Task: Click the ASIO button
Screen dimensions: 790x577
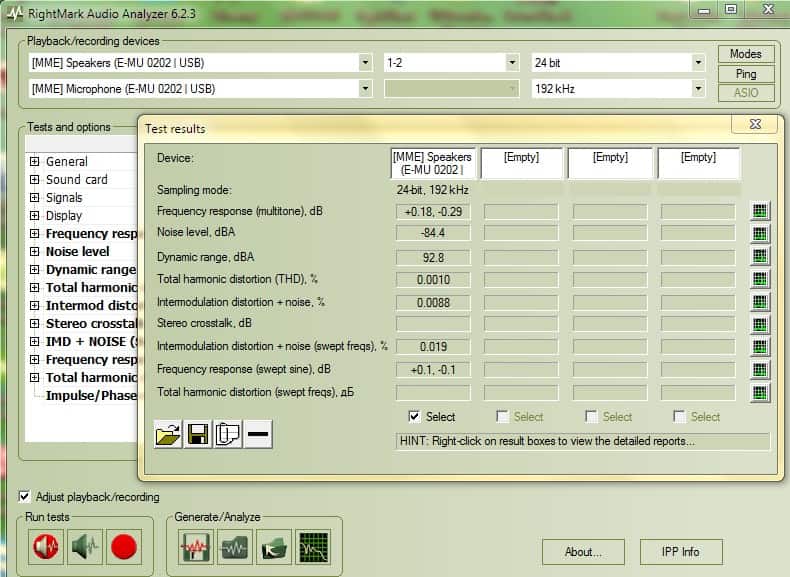Action: click(x=746, y=93)
